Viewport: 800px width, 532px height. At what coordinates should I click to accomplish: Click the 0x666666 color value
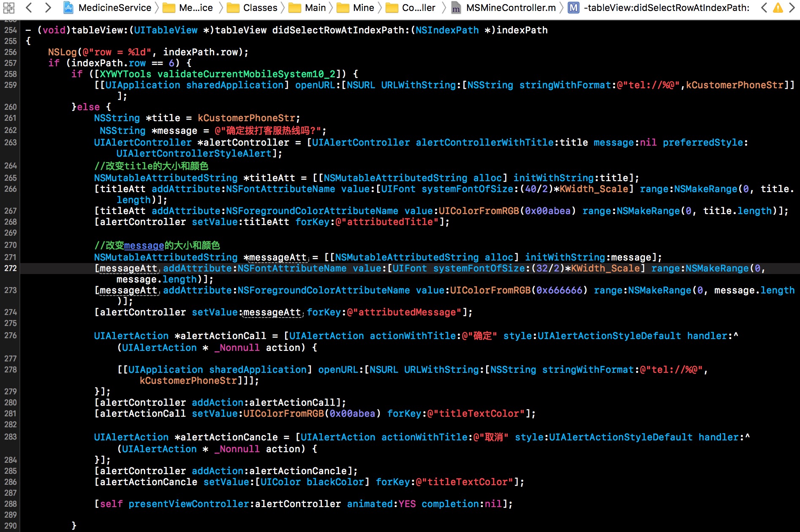(x=559, y=290)
